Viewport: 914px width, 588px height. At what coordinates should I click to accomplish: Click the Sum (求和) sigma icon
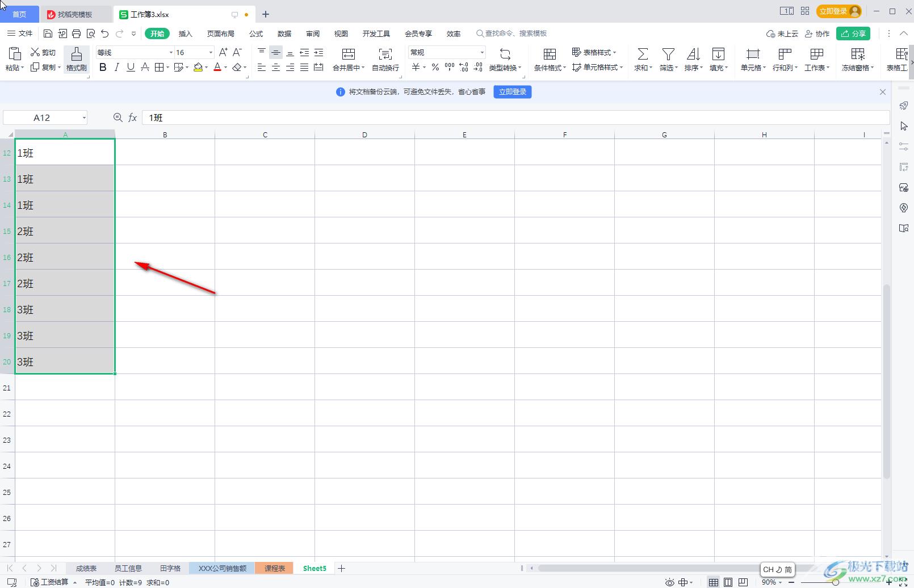click(643, 54)
